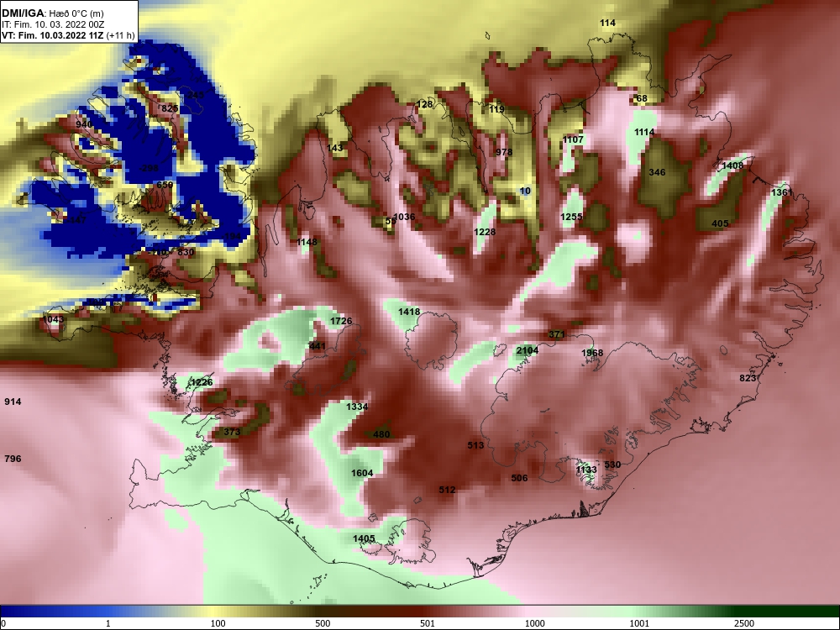This screenshot has width=840, height=630.
Task: Click the map value 114
Action: (607, 23)
